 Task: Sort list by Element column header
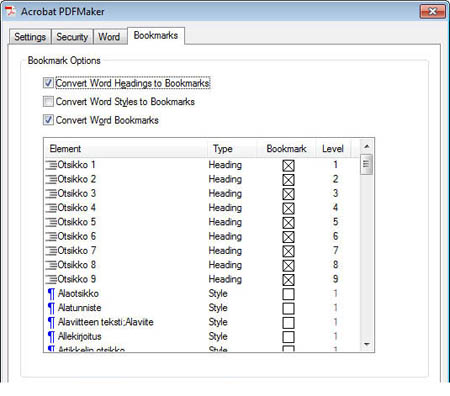(x=125, y=149)
